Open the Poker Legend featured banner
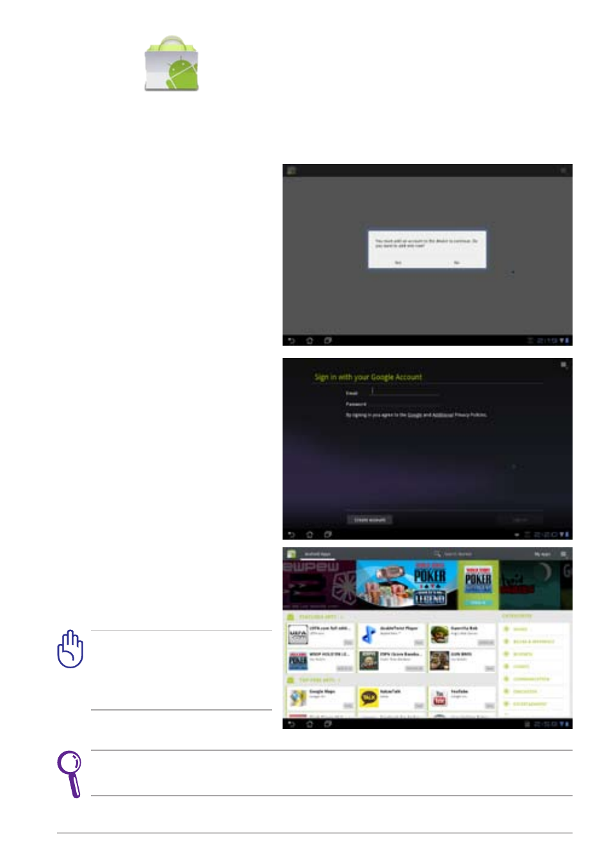This screenshot has height=868, width=611. coord(407,585)
